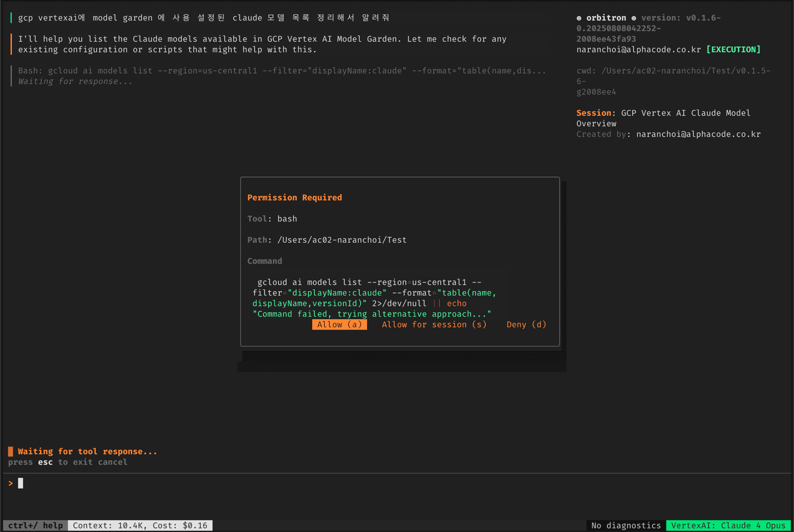
Task: Click the Permission Required dialog title
Action: pos(294,197)
